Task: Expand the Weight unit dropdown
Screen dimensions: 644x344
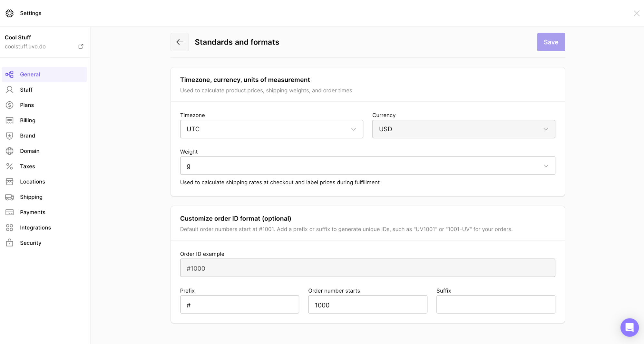Action: pyautogui.click(x=367, y=166)
